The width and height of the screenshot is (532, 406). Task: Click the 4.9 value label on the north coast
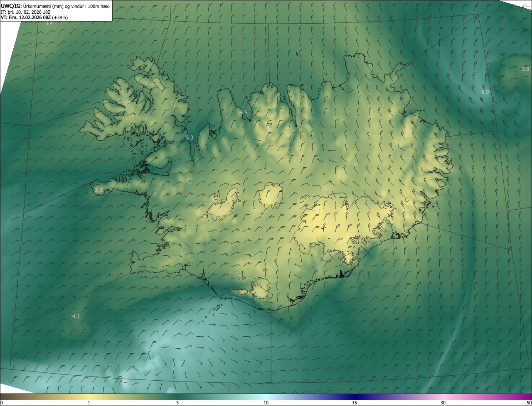click(244, 112)
